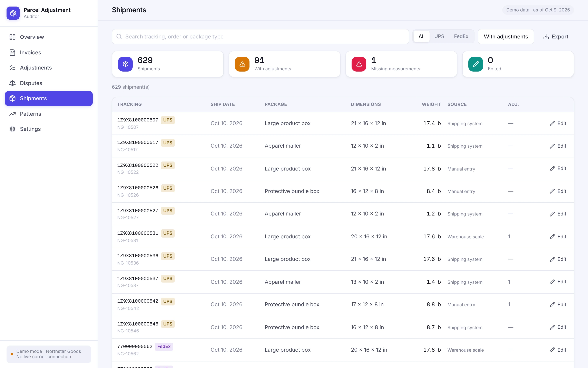Click Warehouse scale source for NG-10531
Image resolution: width=588 pixels, height=368 pixels.
tap(465, 237)
